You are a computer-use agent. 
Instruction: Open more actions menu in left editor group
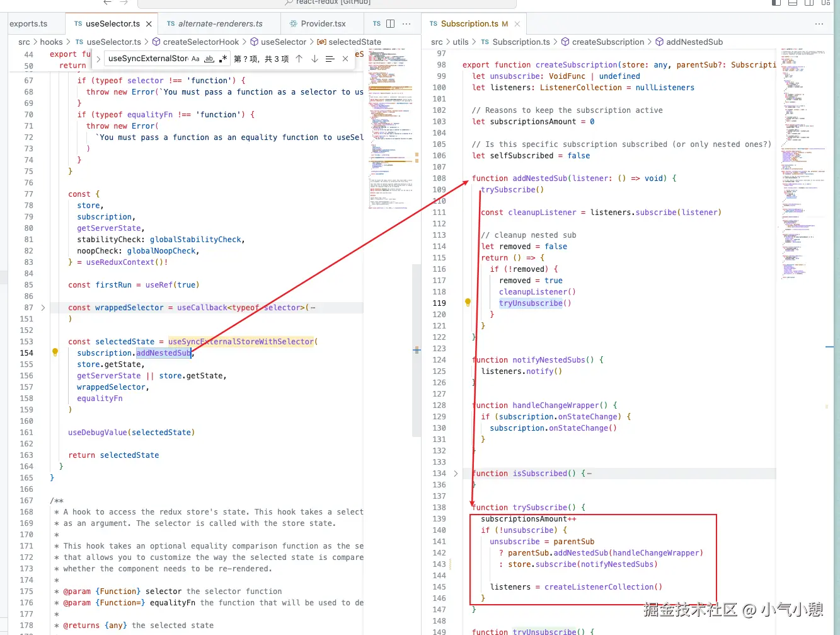[407, 24]
